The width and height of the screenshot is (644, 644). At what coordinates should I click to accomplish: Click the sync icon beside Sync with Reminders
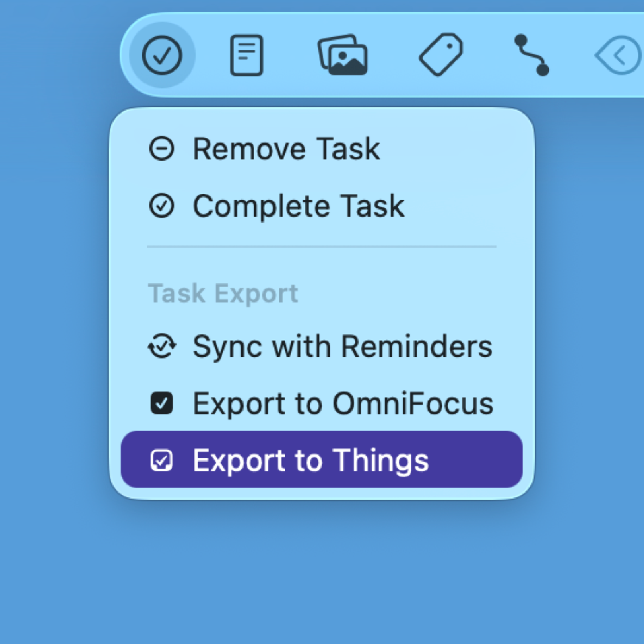163,345
